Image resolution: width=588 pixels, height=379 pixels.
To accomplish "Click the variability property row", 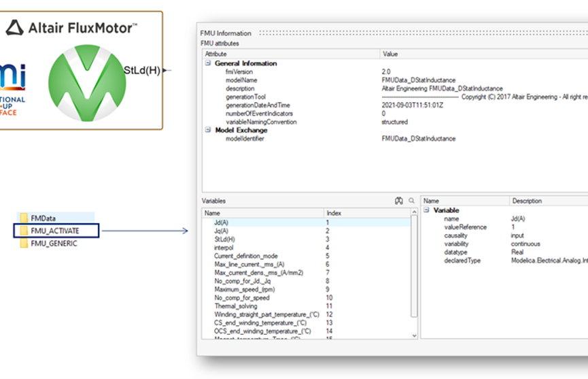I will [505, 244].
